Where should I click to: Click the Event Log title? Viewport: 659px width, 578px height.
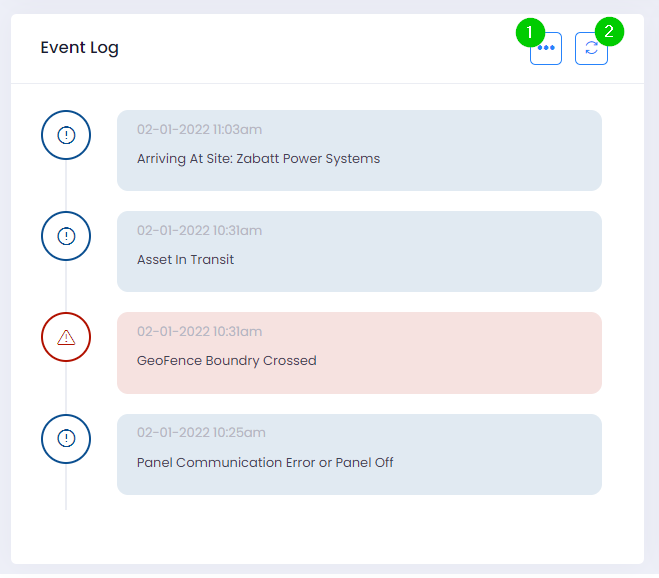coord(80,48)
